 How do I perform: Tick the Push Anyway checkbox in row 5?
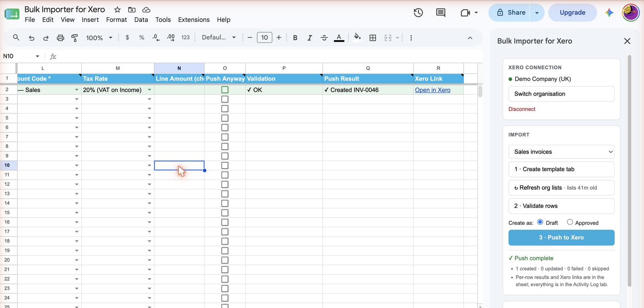[x=225, y=118]
